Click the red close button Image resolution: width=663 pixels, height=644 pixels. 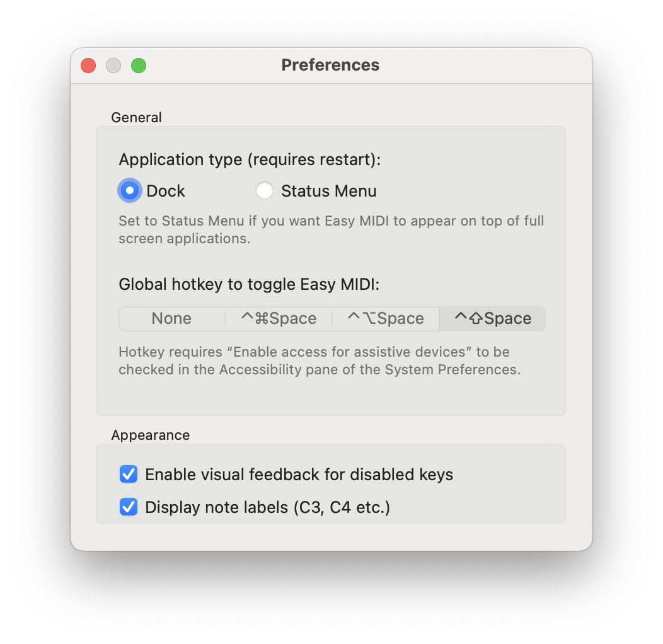(88, 65)
